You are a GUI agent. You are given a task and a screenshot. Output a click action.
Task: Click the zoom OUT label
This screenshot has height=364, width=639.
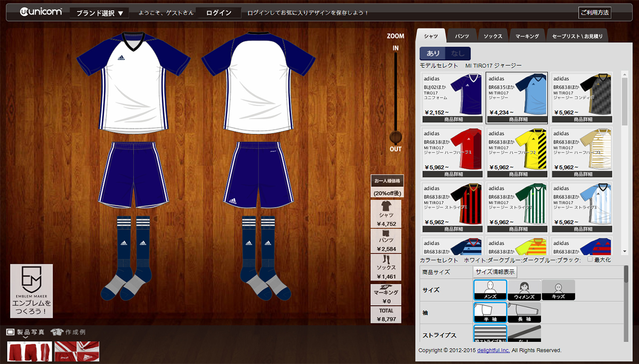[395, 149]
